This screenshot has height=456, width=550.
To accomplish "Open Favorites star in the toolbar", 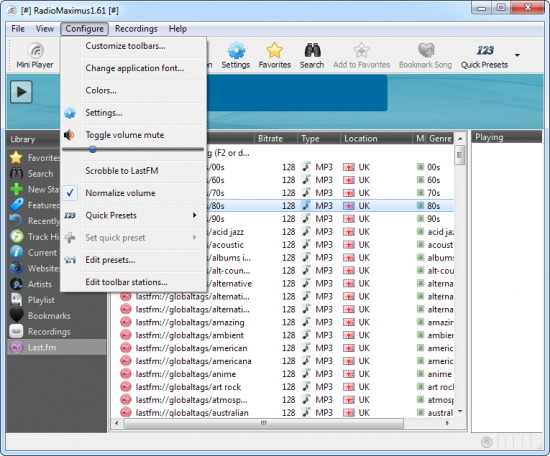I will [275, 55].
